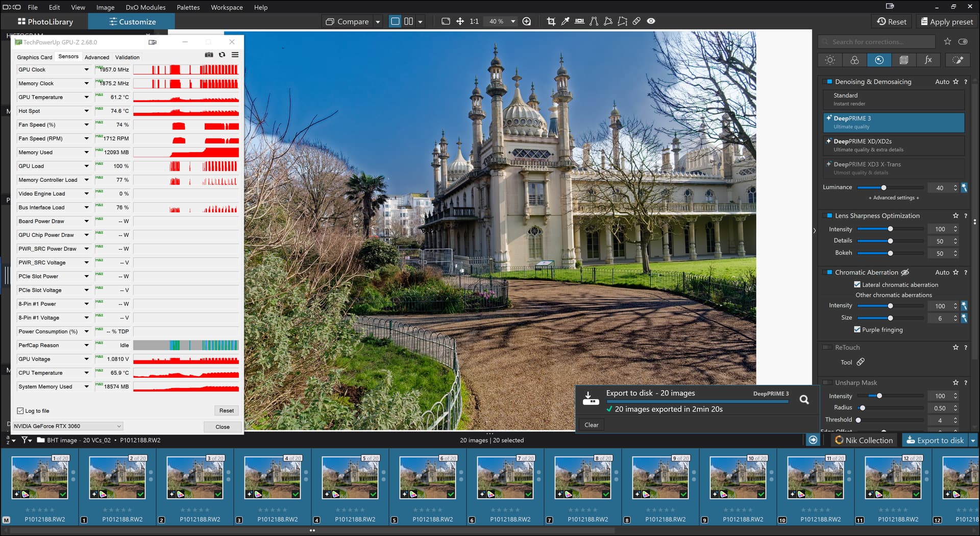The image size is (980, 536).
Task: Open the fx Effects palette tab
Action: click(928, 60)
